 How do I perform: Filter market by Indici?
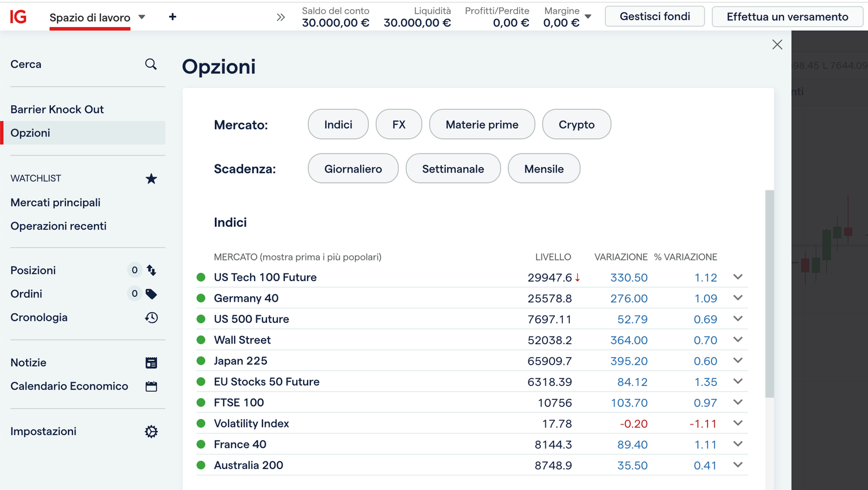[338, 124]
